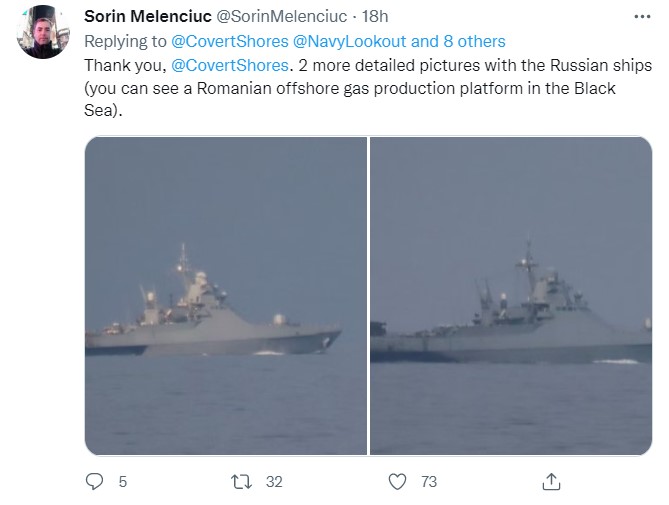Click the "Replying to" label
The width and height of the screenshot is (669, 505).
[125, 41]
